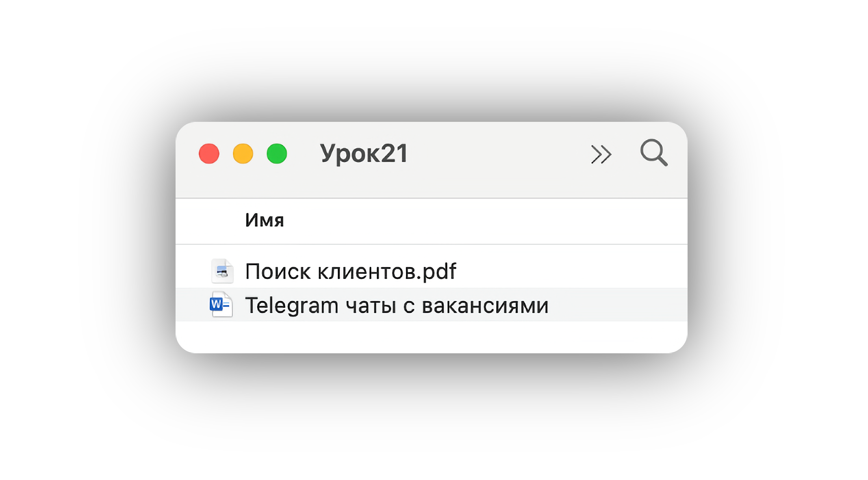The height and width of the screenshot is (480, 868).
Task: Minimize the window with the yellow button
Action: click(x=243, y=154)
